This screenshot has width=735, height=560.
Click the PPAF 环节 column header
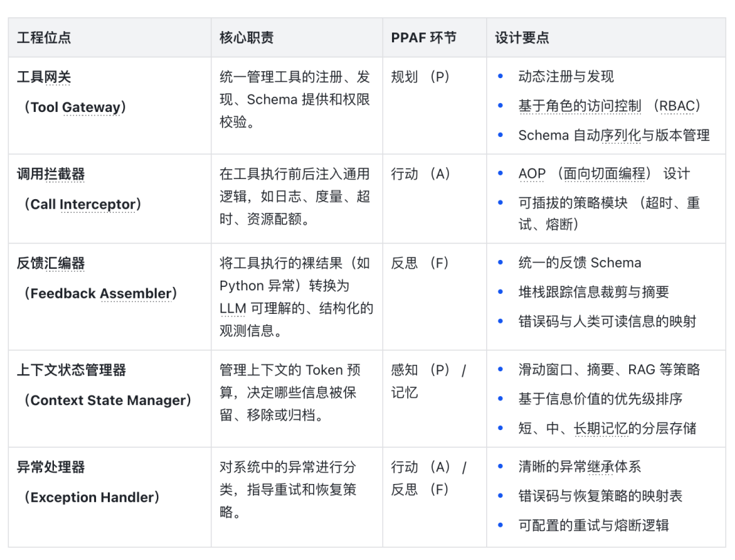coord(423,38)
